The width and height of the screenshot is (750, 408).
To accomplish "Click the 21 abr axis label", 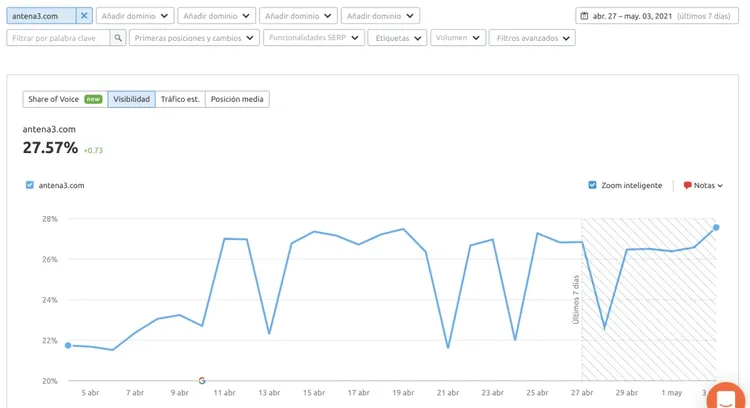I will coord(448,393).
